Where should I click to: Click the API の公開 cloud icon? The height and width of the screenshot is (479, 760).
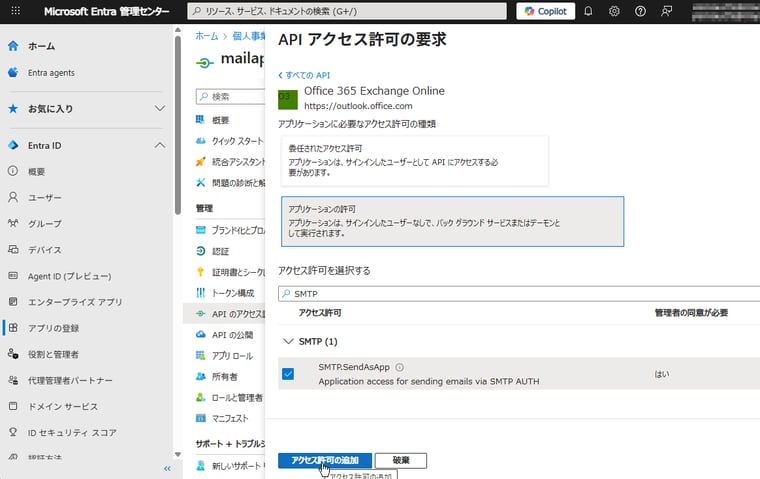200,335
